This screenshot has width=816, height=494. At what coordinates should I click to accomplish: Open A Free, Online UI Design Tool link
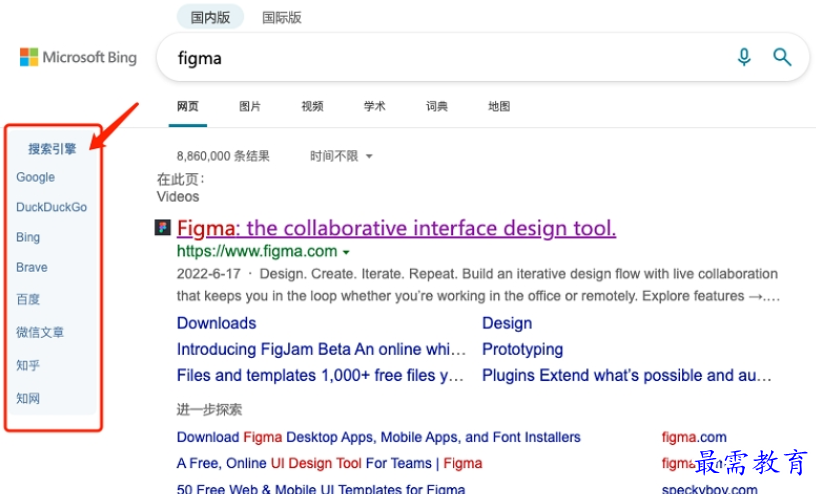pos(329,463)
